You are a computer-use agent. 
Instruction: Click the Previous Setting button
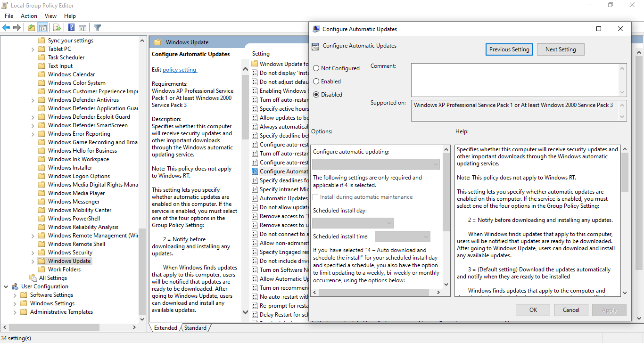coord(509,49)
